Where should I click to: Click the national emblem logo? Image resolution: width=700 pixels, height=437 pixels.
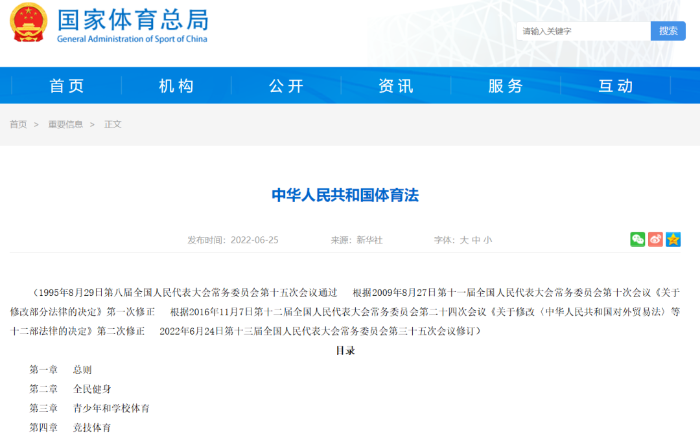click(x=28, y=24)
